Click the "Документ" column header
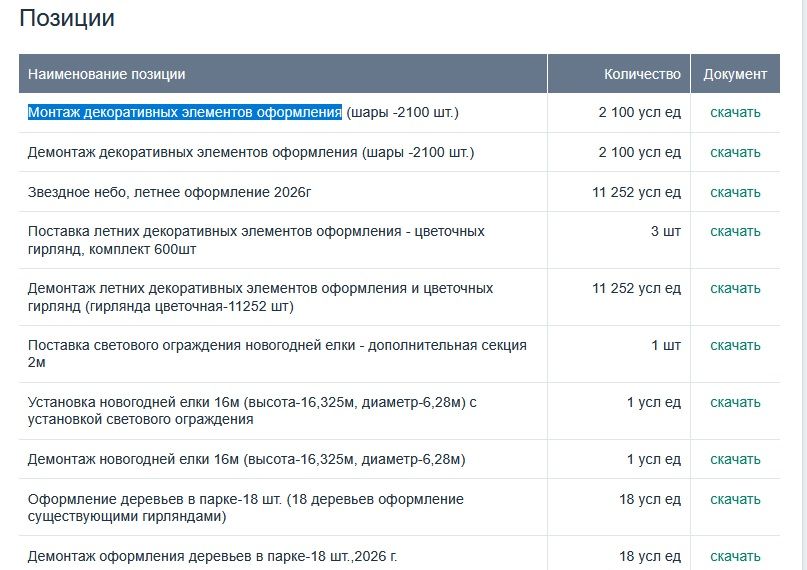The image size is (807, 570). tap(735, 74)
